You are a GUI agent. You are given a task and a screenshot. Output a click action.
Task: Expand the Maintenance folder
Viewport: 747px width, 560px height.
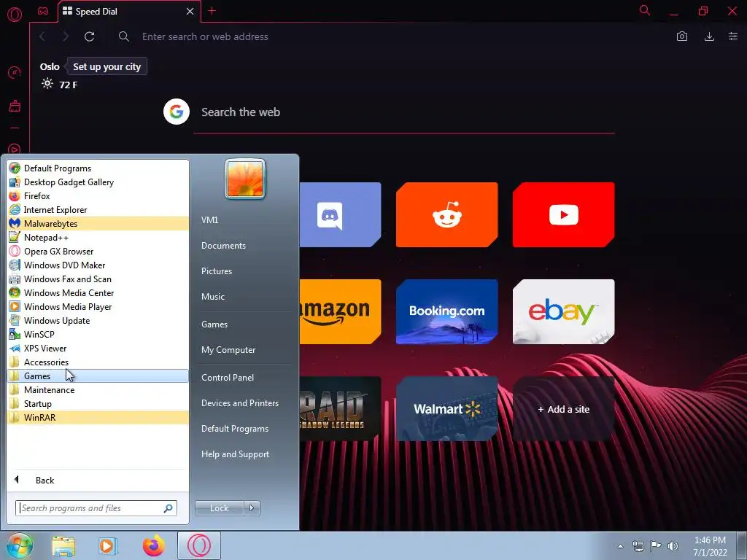98,389
